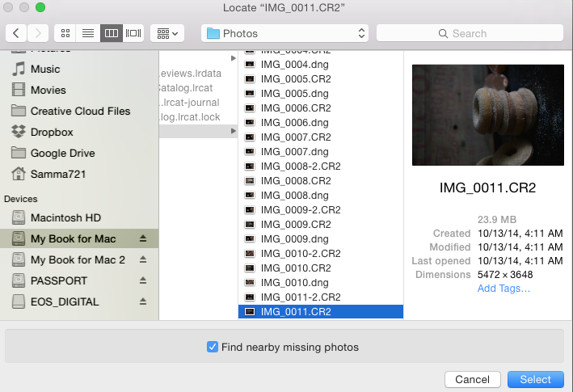The image size is (573, 392).
Task: Select the PASSPORT drive
Action: [x=58, y=280]
